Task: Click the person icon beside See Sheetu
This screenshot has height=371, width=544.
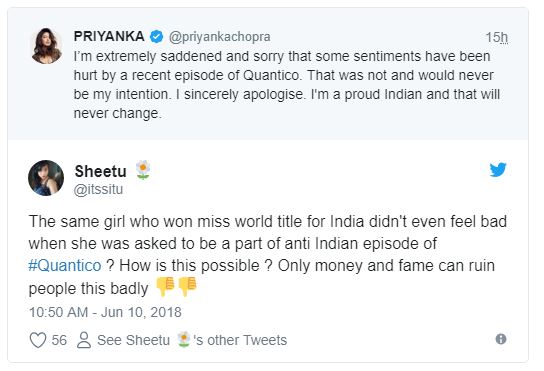Action: point(84,340)
